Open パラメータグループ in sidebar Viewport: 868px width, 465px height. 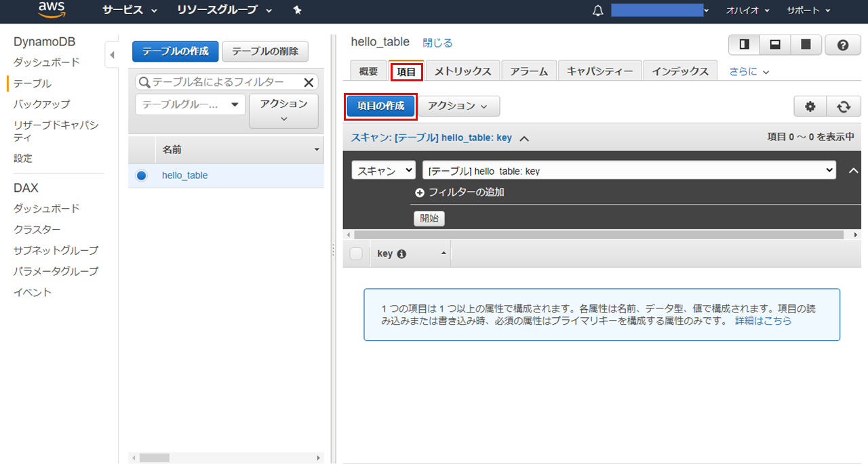[x=56, y=272]
